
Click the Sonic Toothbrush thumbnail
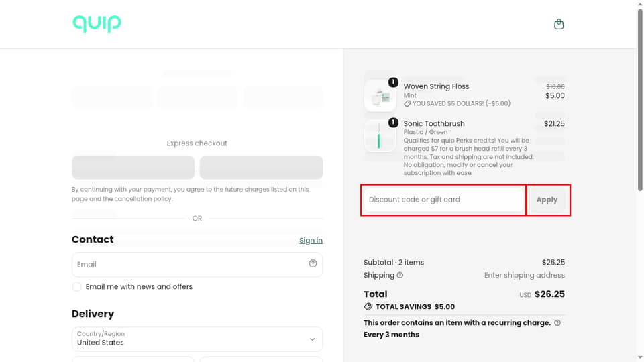click(x=380, y=136)
